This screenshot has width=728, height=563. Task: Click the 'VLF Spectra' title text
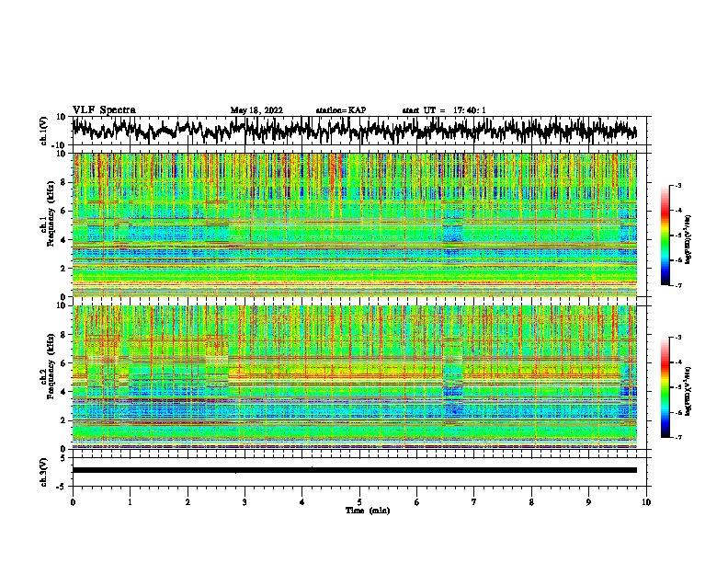coord(104,110)
